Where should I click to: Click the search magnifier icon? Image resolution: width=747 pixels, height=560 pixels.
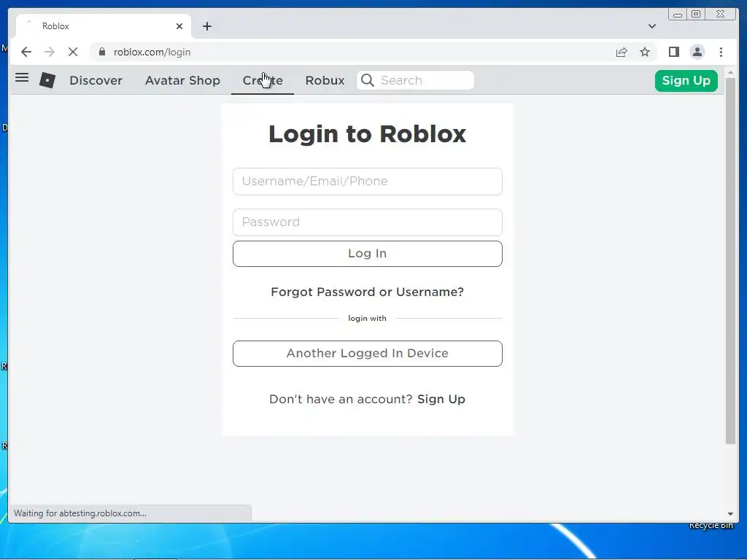point(368,80)
